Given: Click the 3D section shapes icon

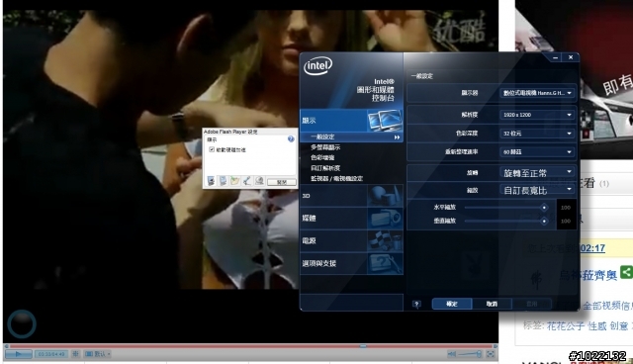Looking at the screenshot, I should coord(385,196).
